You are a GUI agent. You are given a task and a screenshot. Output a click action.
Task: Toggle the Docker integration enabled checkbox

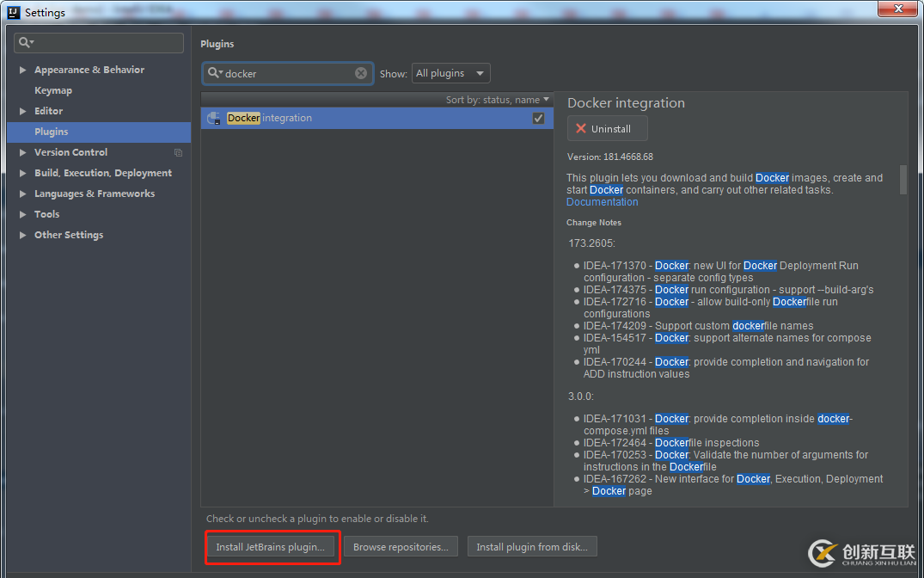(x=538, y=118)
